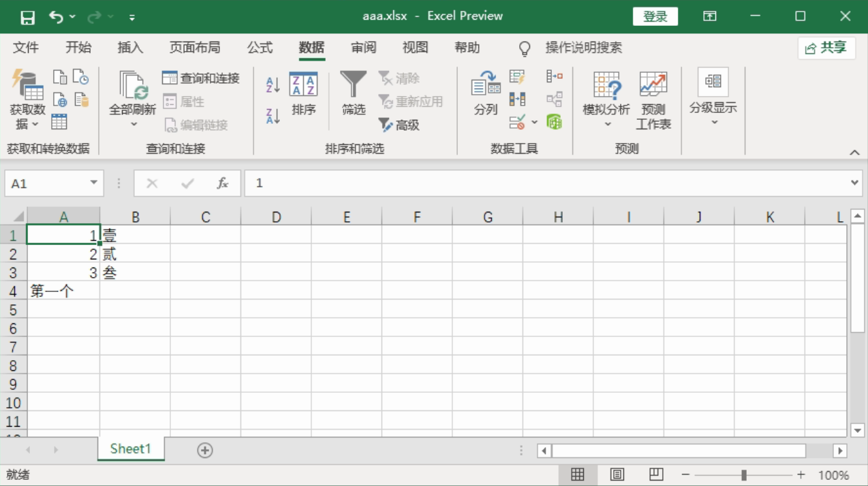Click the Sort ascending A-Z icon
The image size is (868, 486).
(x=273, y=85)
